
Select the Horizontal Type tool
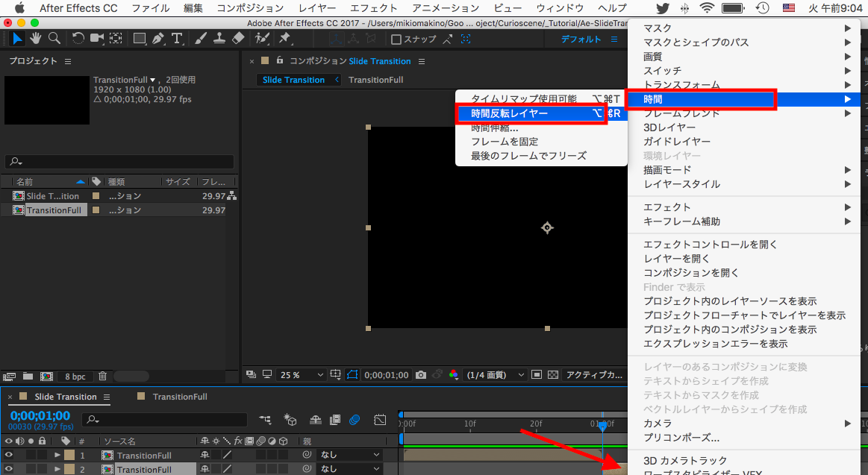(x=177, y=39)
